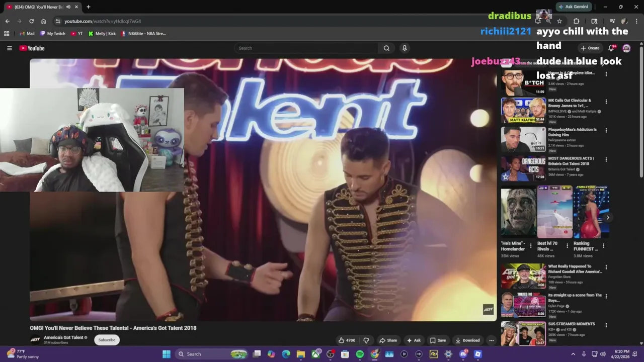Show next shorts with right chevron

tap(608, 218)
